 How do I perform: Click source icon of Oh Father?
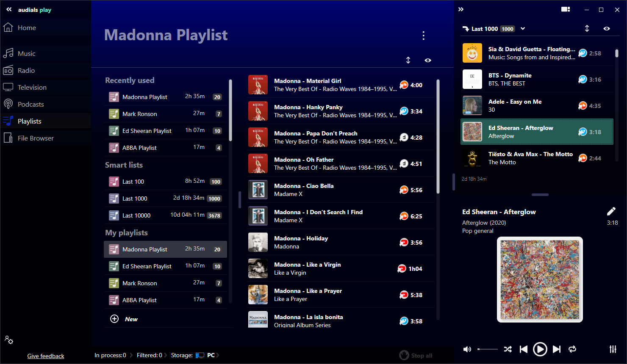point(404,163)
